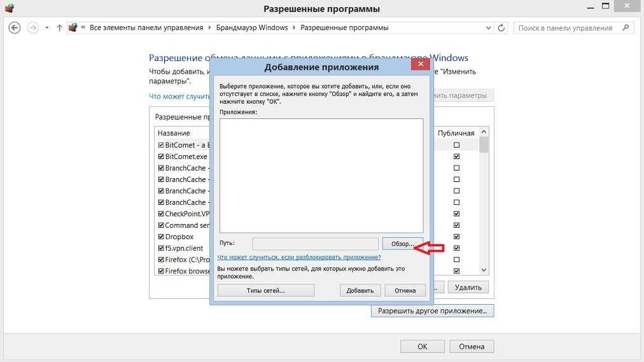Image resolution: width=644 pixels, height=362 pixels.
Task: Refresh the control panel page
Action: point(501,28)
